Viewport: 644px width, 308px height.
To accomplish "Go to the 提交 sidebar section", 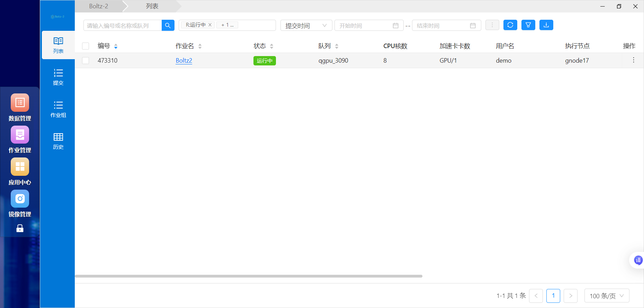I will coord(58,77).
